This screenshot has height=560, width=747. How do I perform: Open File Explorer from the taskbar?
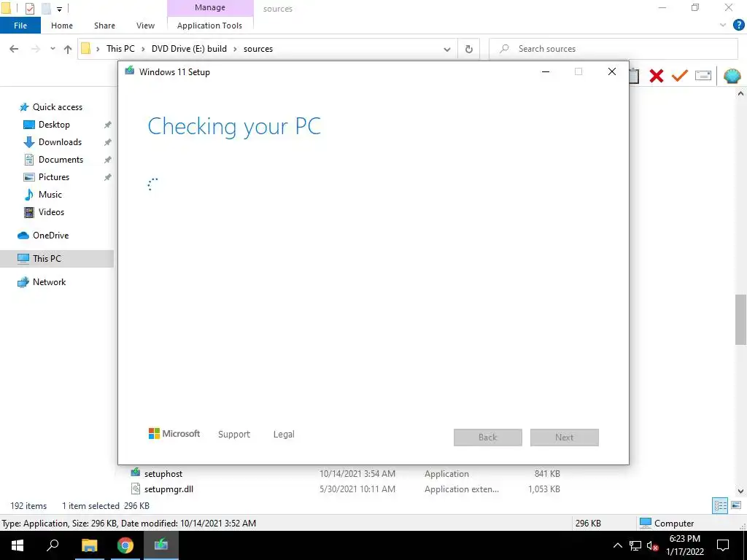[89, 545]
